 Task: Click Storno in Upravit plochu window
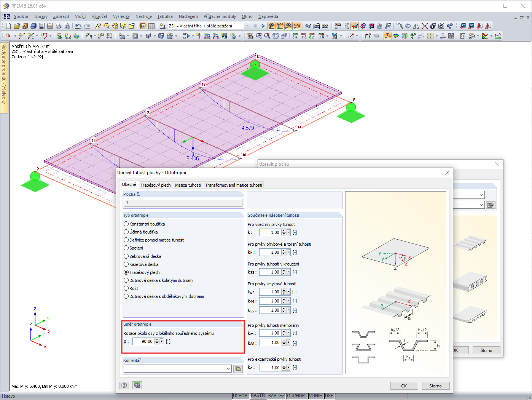tap(486, 350)
